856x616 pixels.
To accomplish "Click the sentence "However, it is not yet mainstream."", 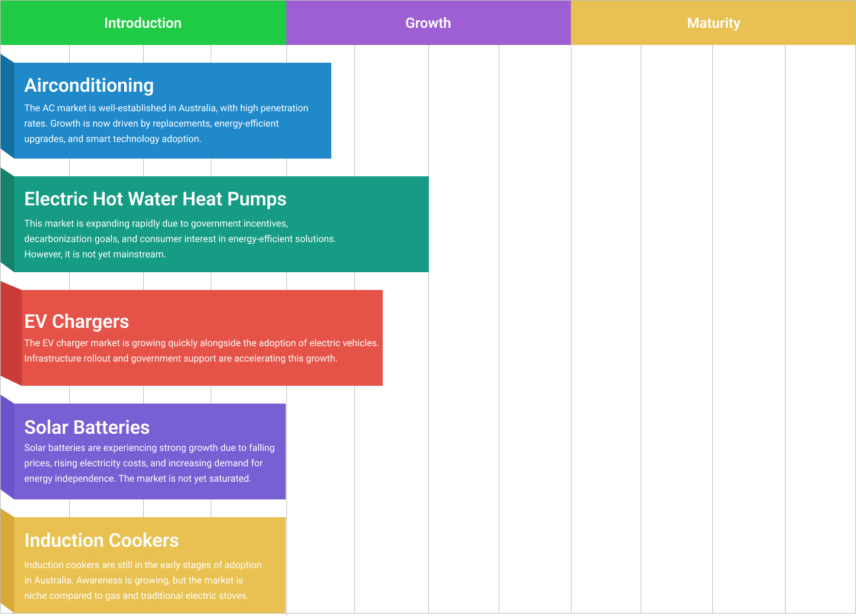I will coord(95,254).
